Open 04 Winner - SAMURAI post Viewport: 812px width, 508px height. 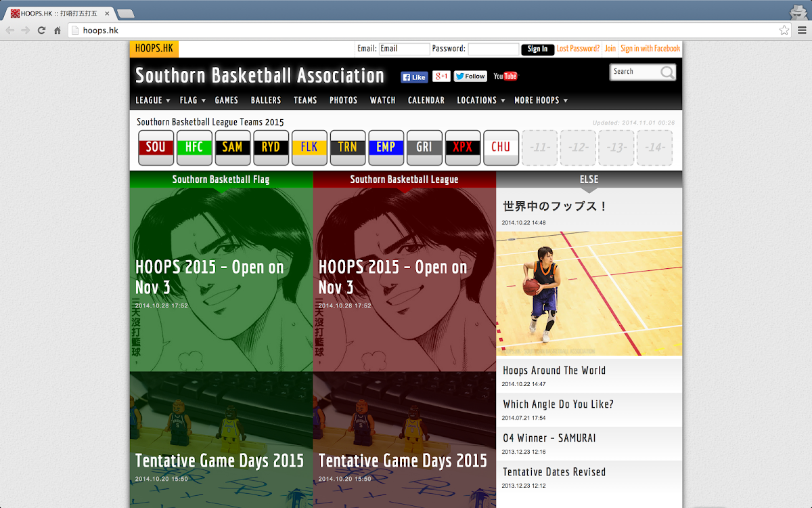point(549,438)
